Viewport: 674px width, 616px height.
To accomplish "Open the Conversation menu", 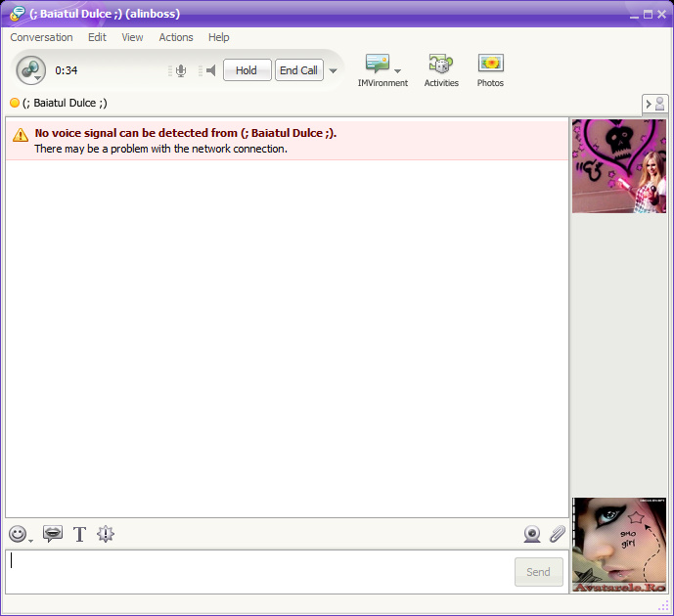I will pyautogui.click(x=41, y=37).
